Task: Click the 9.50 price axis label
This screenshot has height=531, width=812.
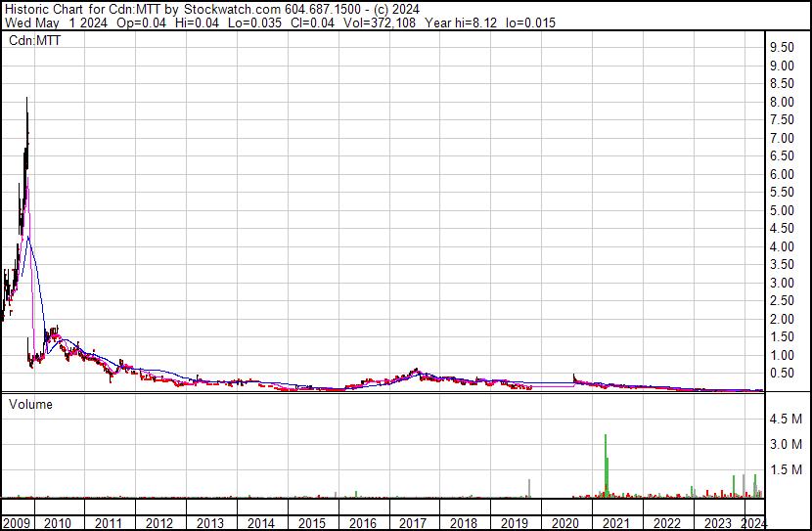Action: tap(781, 48)
